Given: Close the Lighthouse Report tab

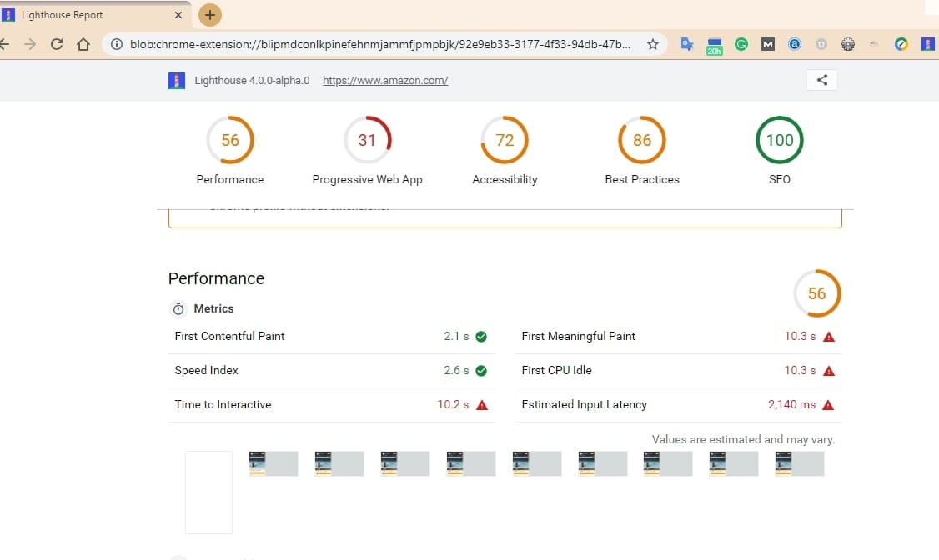Looking at the screenshot, I should click(x=178, y=15).
